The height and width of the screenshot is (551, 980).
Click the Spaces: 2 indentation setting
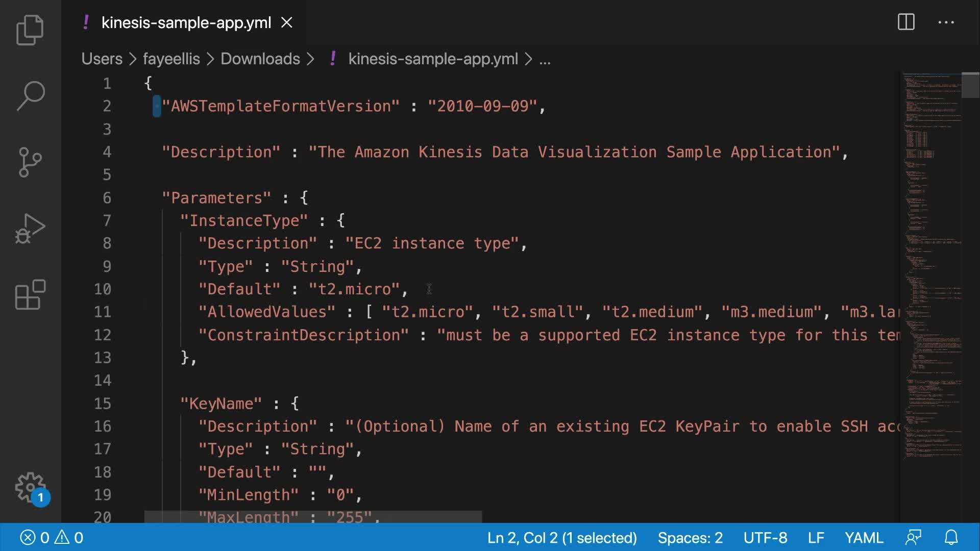pos(690,538)
